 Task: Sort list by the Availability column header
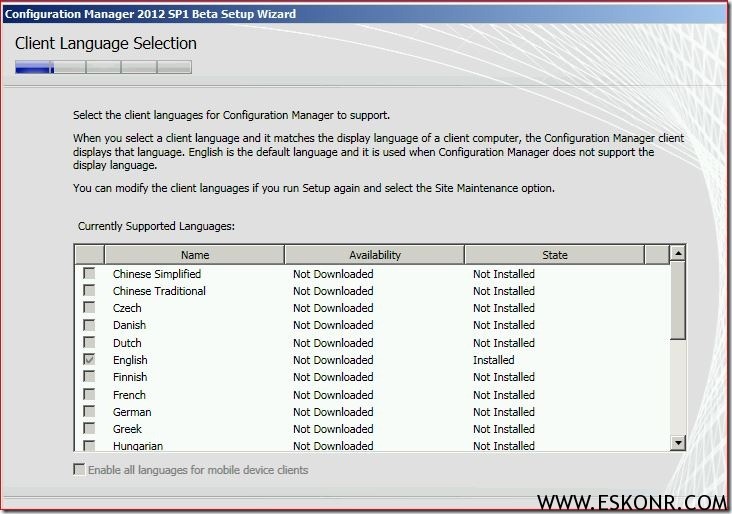374,255
